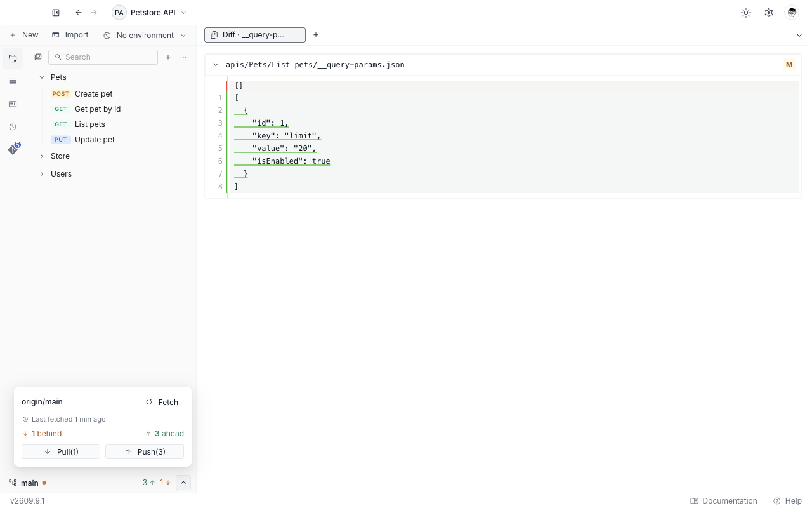Open the Help link
Screen dimensions: 812x508
[x=787, y=501]
